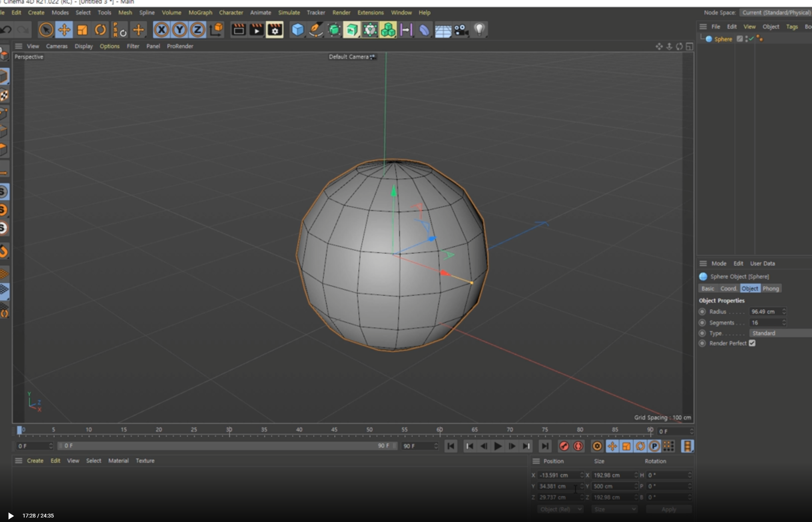This screenshot has width=812, height=522.
Task: Add a Camera object icon
Action: pyautogui.click(x=461, y=30)
